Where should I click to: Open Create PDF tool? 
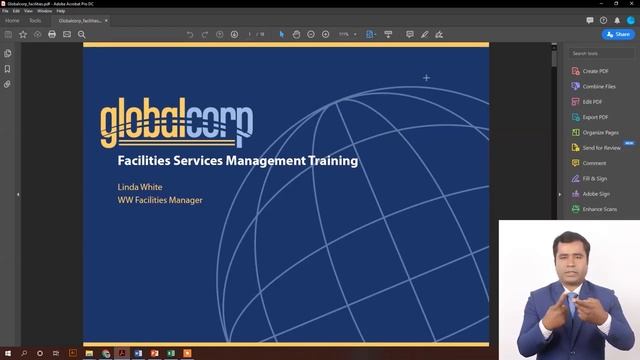coord(590,71)
